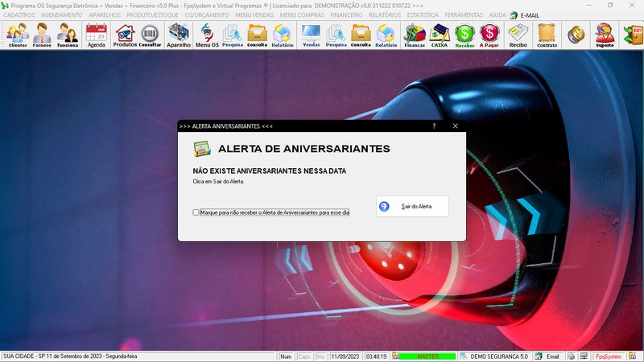Screen dimensions: 644x362
Task: Click the E-MAIL menu item
Action: point(525,15)
